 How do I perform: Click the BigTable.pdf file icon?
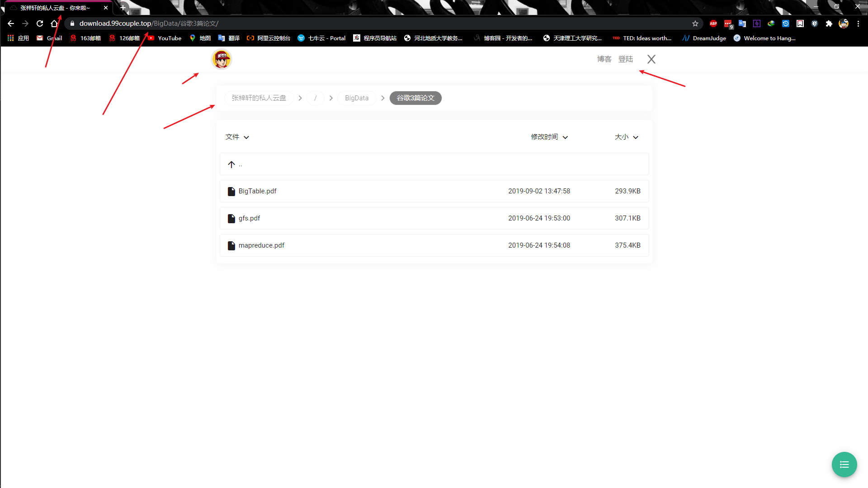pyautogui.click(x=231, y=191)
